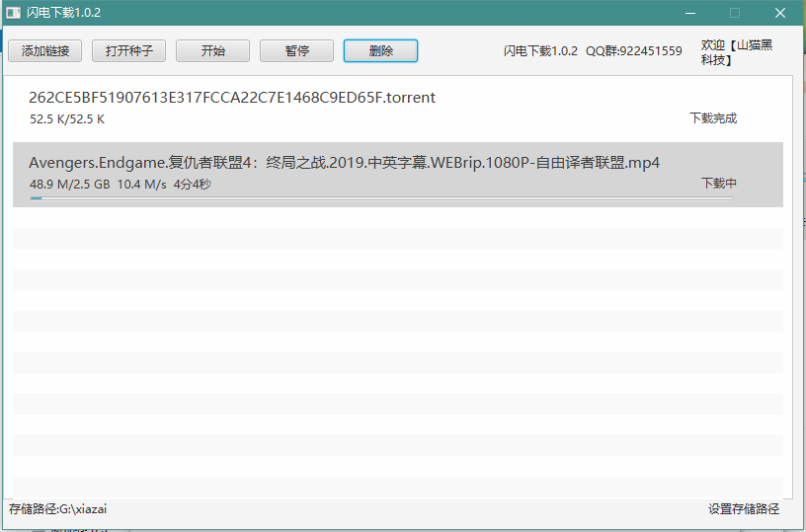Click 设置存储路径 to change storage path
The image size is (806, 532).
[744, 509]
